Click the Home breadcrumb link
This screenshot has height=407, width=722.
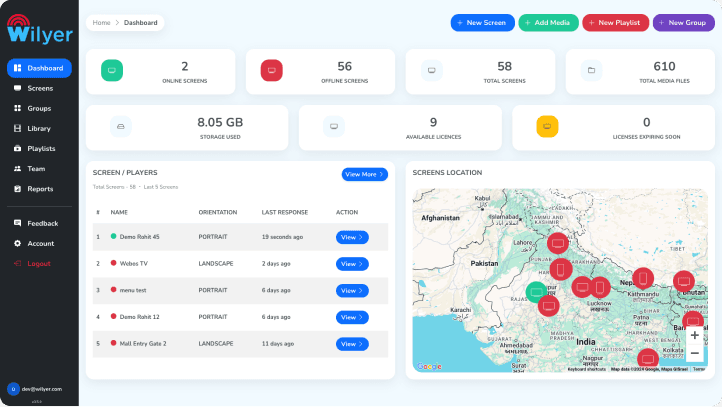(x=101, y=23)
